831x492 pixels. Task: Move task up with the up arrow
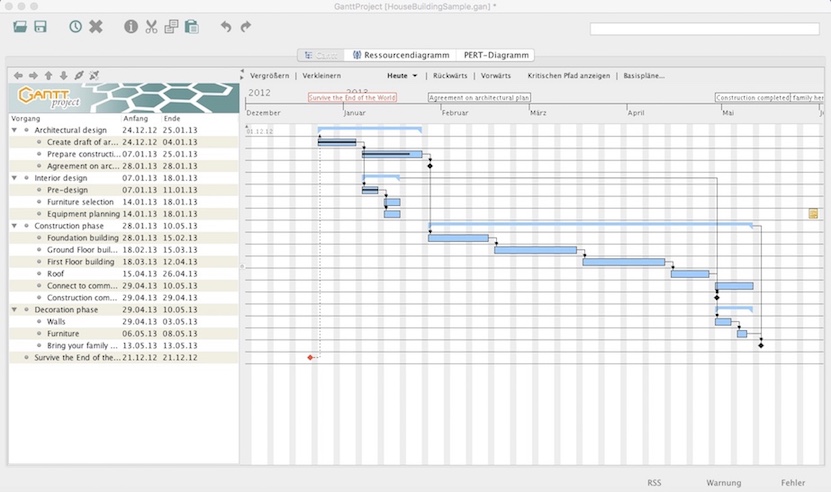pos(48,75)
